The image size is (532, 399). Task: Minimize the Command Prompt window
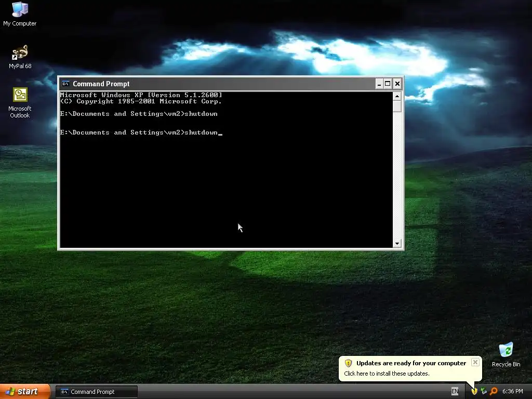pos(379,84)
